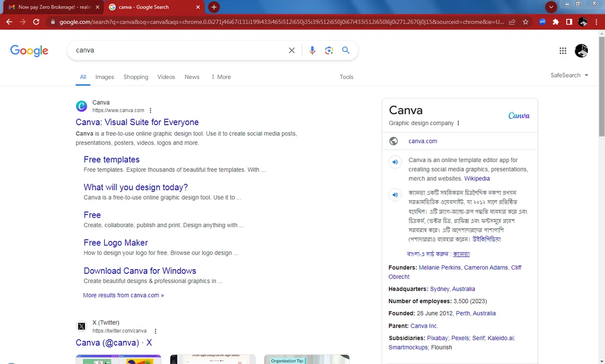Image resolution: width=605 pixels, height=364 pixels.
Task: Click the browser Forward arrow
Action: pos(23,22)
